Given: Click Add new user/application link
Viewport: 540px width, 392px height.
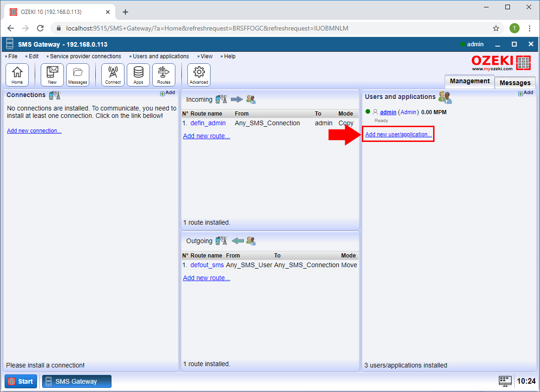Looking at the screenshot, I should pos(398,134).
